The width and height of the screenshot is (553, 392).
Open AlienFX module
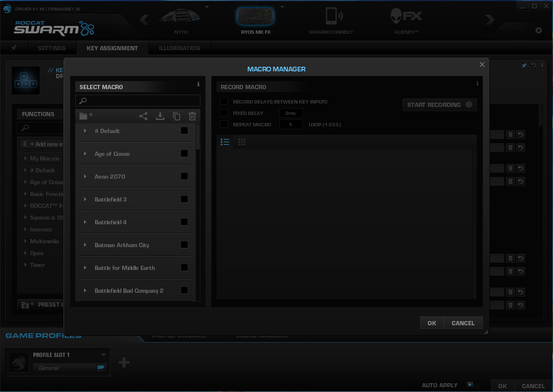pyautogui.click(x=406, y=20)
